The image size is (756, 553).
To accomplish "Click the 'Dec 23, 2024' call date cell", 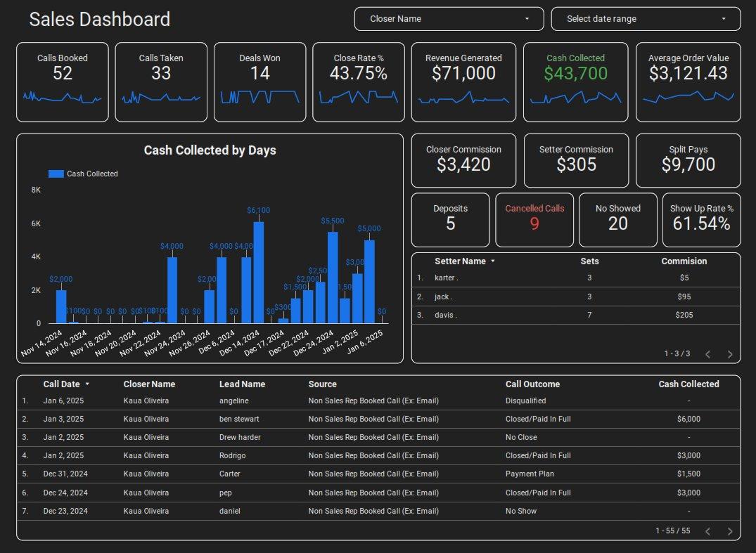I will 65,511.
